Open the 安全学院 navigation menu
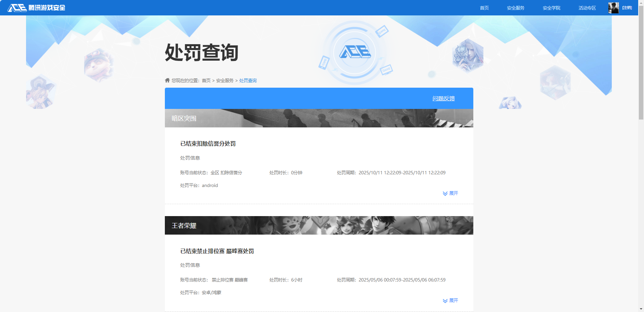 click(x=551, y=8)
